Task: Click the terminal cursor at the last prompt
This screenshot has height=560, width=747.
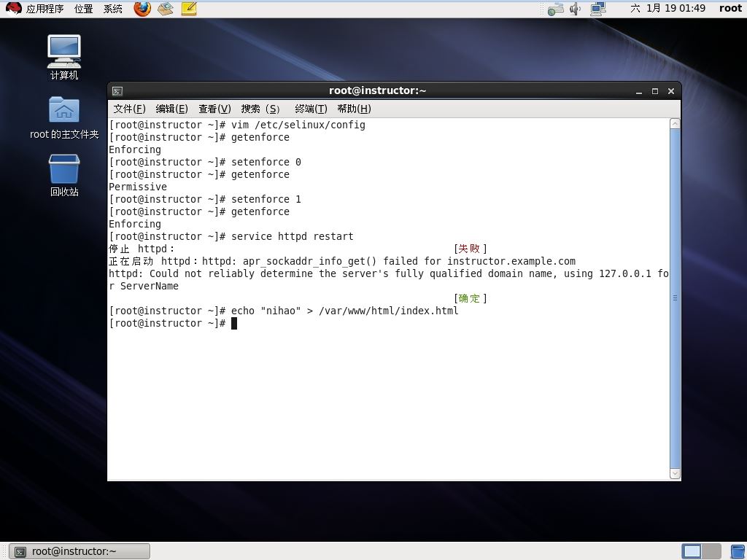Action: click(234, 323)
